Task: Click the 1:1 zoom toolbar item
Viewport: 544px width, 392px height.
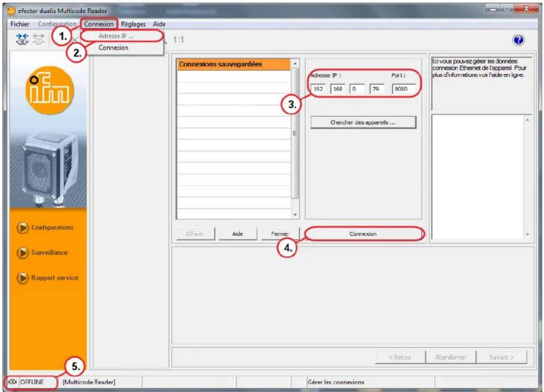Action: tap(178, 39)
